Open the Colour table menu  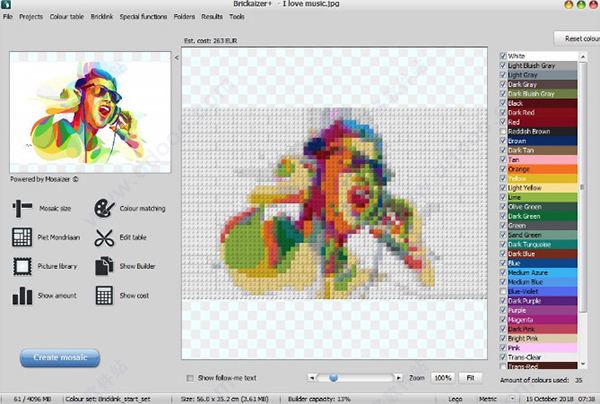[67, 16]
